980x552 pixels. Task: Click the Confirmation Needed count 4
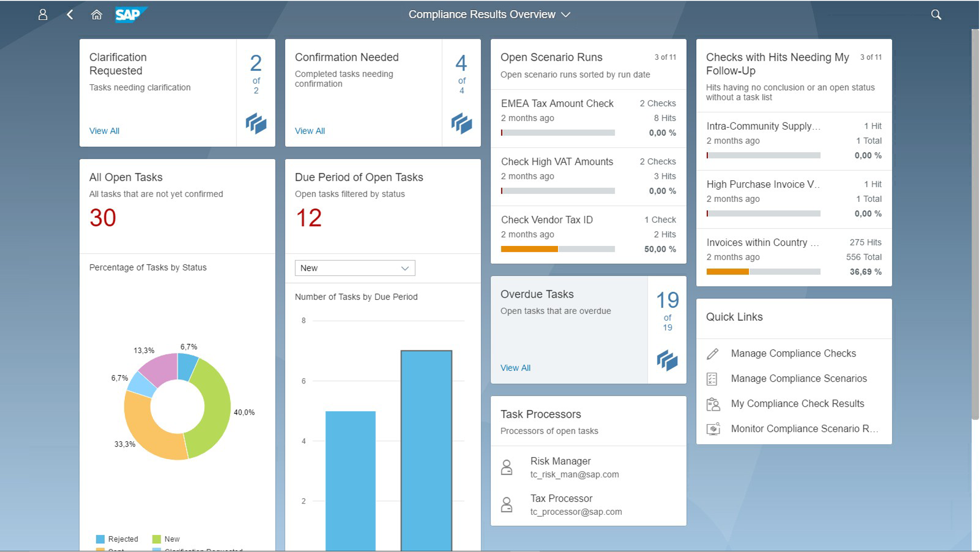[462, 63]
